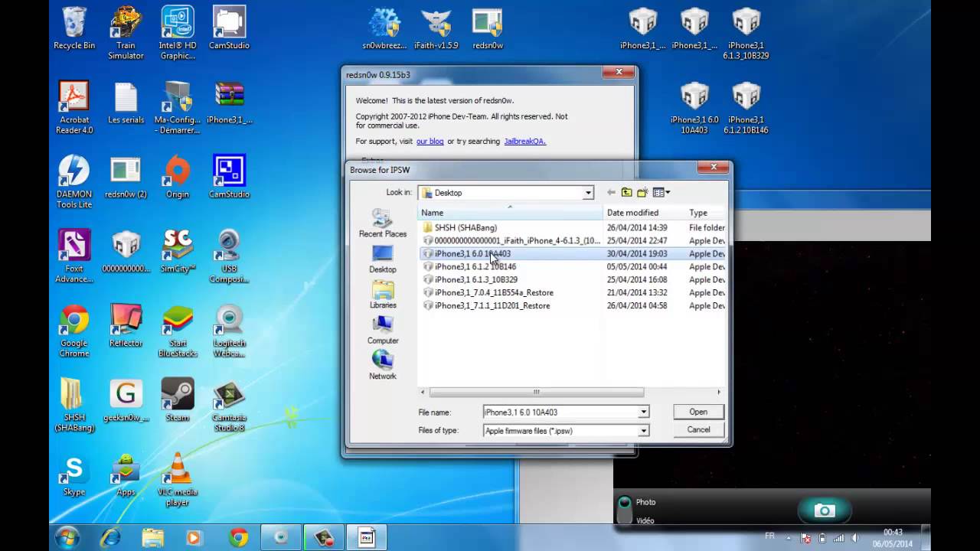The height and width of the screenshot is (551, 980).
Task: Select the iPhone3,1 6.0 10A403 desktop file
Action: pyautogui.click(x=694, y=108)
